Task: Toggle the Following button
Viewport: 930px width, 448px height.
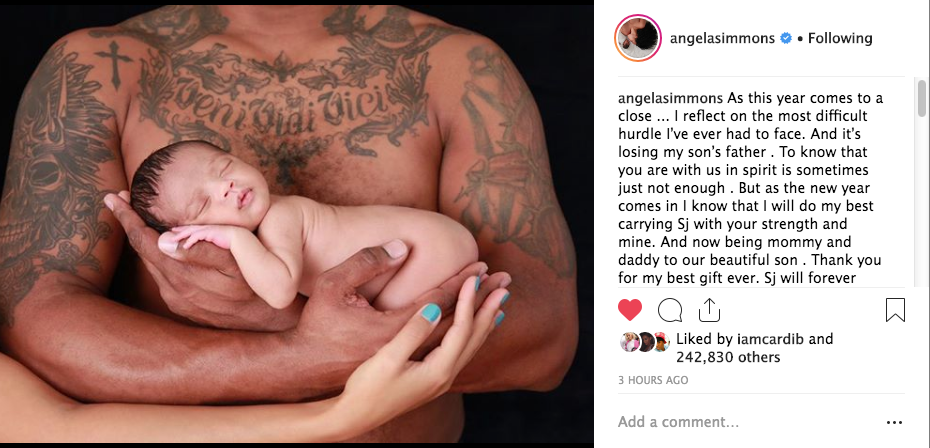Action: pyautogui.click(x=840, y=38)
